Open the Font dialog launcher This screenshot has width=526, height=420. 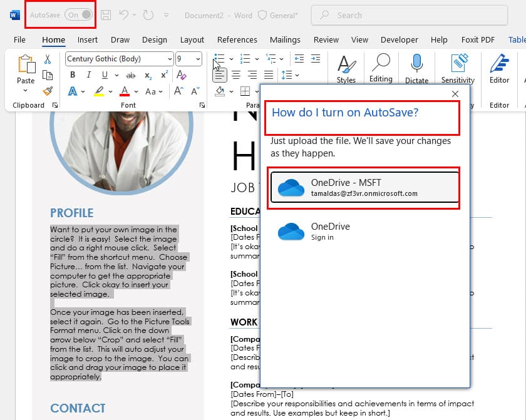[202, 105]
